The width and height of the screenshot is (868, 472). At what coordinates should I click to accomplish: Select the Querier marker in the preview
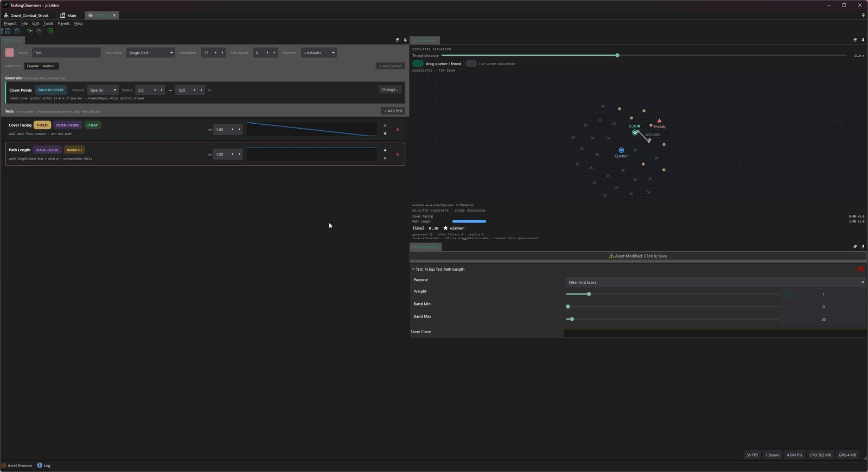[x=621, y=150]
